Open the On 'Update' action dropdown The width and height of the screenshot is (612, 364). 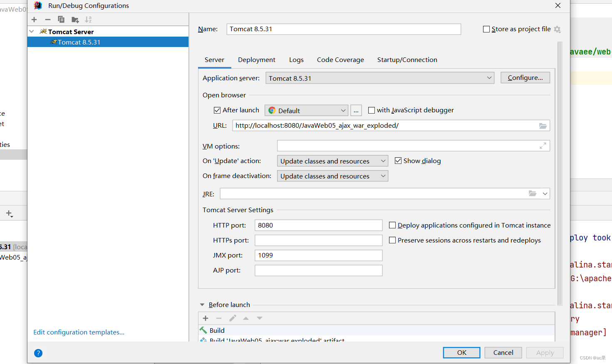(332, 161)
